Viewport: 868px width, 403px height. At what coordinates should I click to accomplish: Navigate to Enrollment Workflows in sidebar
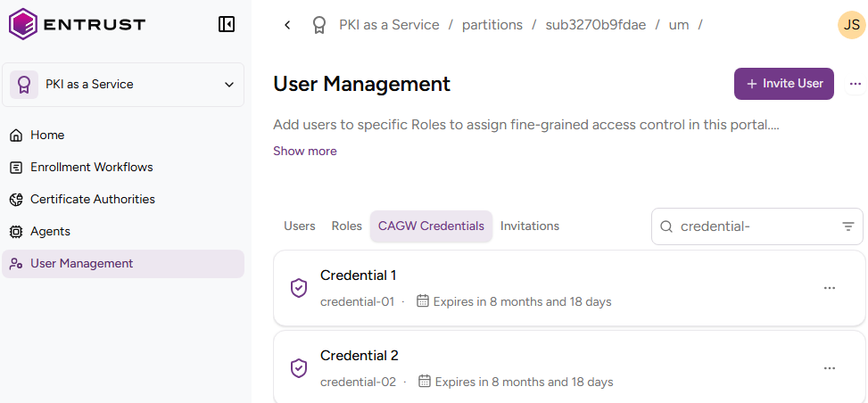coord(91,168)
